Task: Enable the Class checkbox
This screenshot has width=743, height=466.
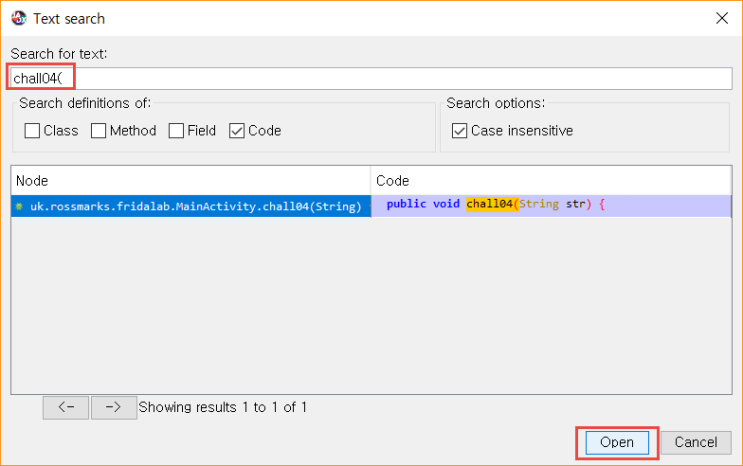Action: (x=32, y=130)
